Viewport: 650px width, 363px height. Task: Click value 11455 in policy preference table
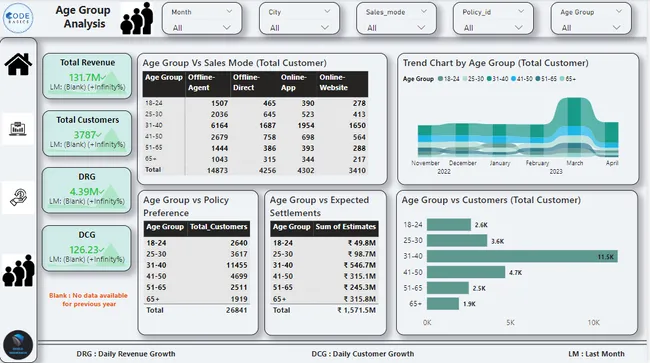(x=237, y=265)
